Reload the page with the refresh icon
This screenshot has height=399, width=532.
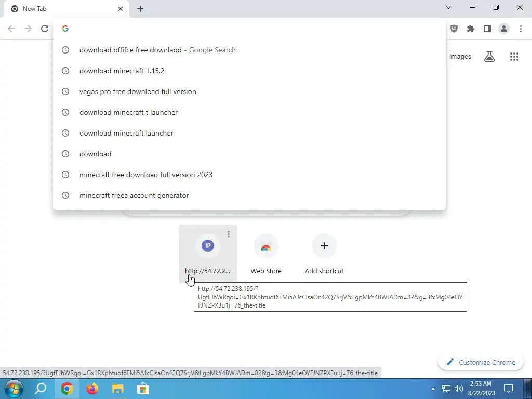click(45, 29)
